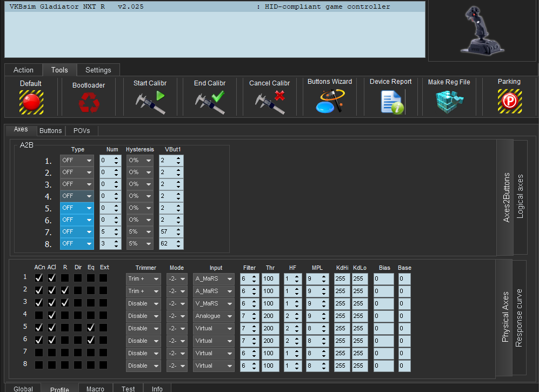Click the red Default reset icon
This screenshot has height=392, width=539.
tap(31, 102)
